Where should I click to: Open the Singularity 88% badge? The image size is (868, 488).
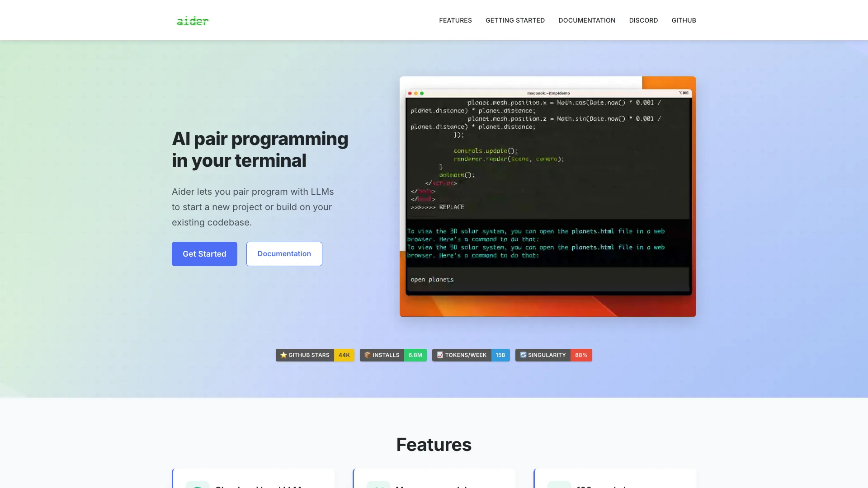click(554, 355)
